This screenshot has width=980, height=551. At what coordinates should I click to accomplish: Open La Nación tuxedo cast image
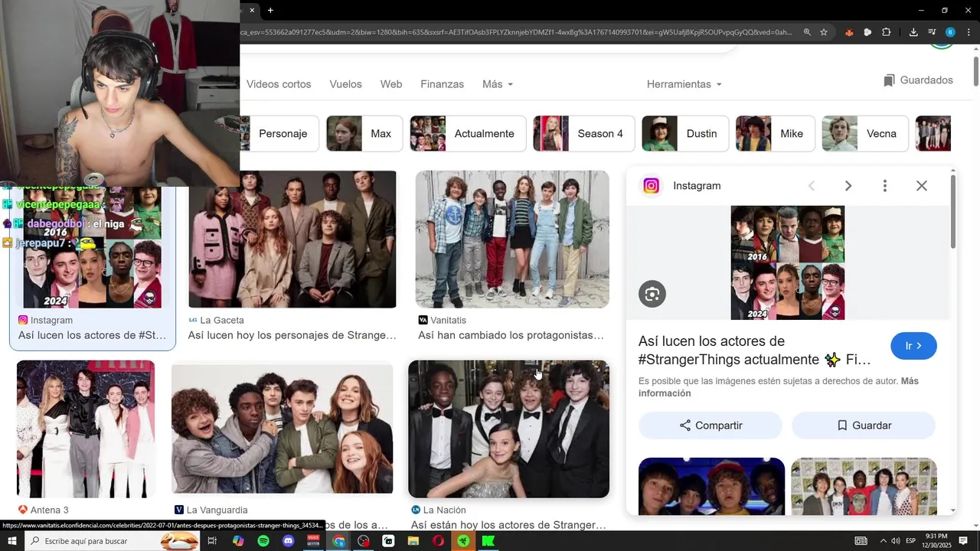pos(509,429)
